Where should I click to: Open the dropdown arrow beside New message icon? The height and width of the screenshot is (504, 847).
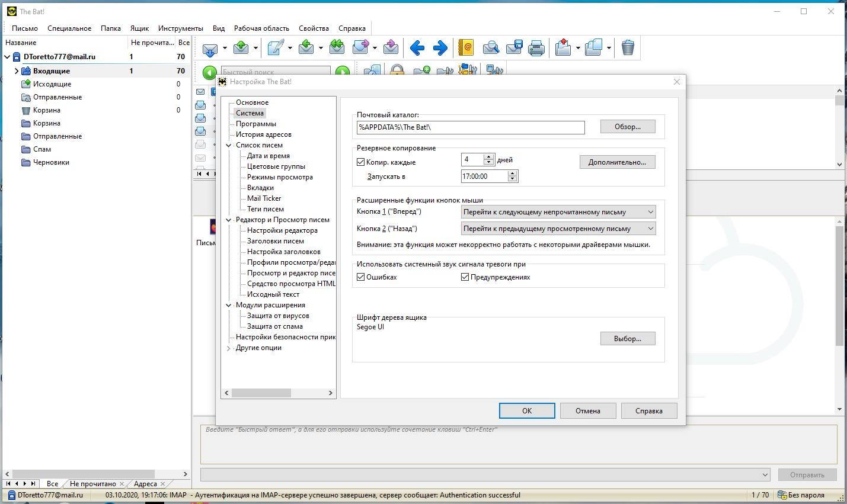pyautogui.click(x=290, y=48)
